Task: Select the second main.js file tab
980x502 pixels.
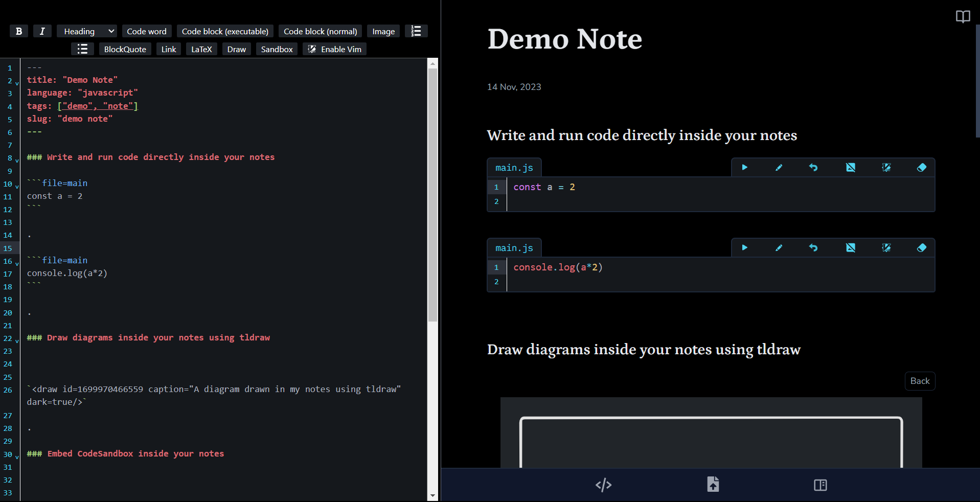Action: coord(514,248)
